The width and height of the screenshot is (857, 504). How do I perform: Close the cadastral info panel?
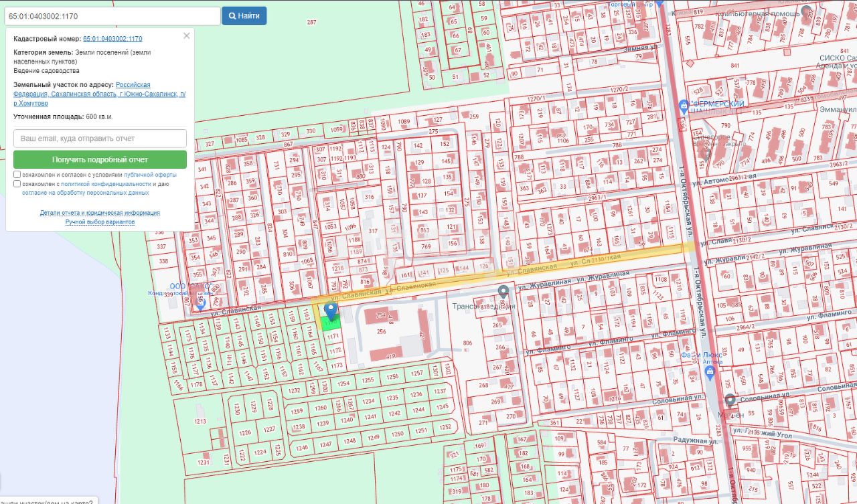(187, 35)
